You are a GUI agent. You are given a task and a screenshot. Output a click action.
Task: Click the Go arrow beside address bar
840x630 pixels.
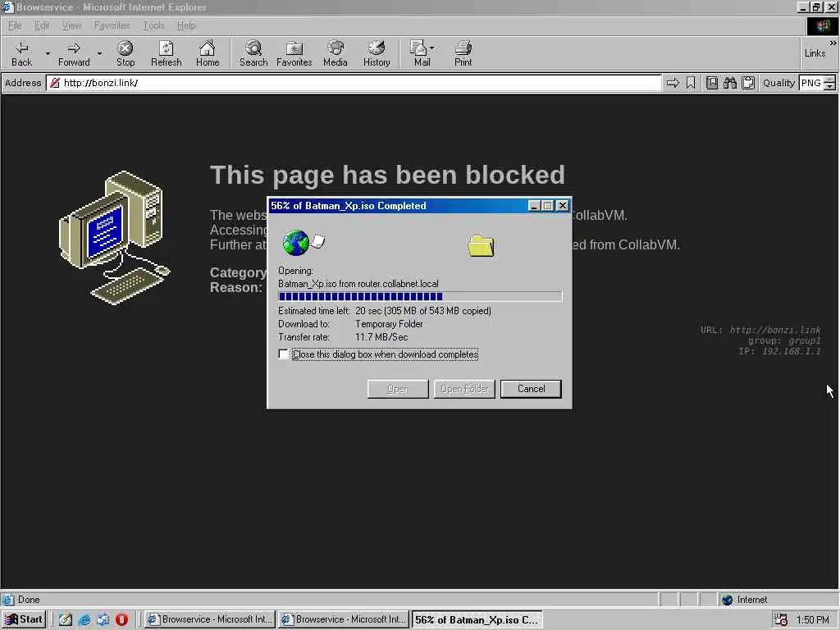point(673,83)
